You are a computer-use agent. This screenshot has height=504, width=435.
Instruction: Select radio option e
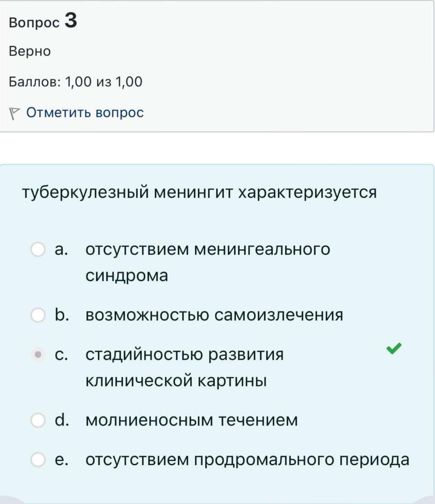[38, 460]
